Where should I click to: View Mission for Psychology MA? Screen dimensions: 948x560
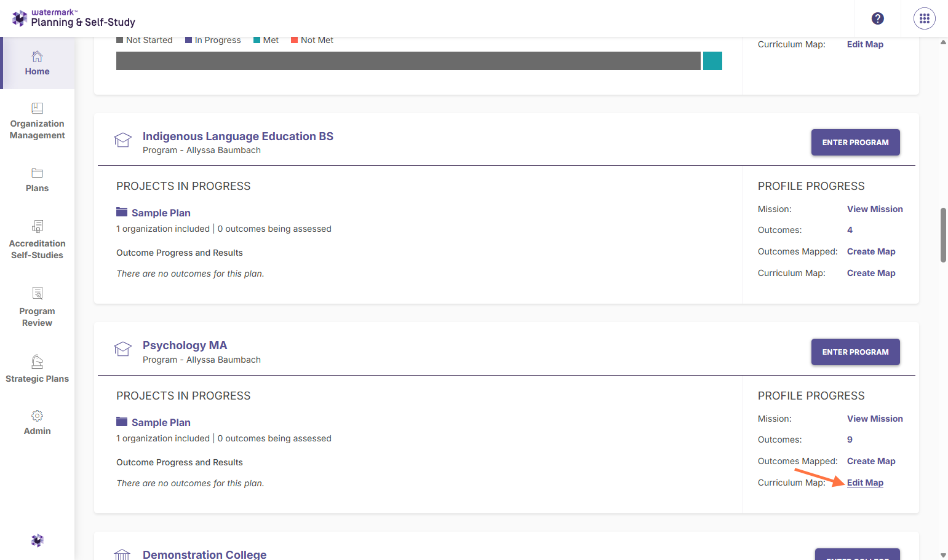click(x=875, y=419)
